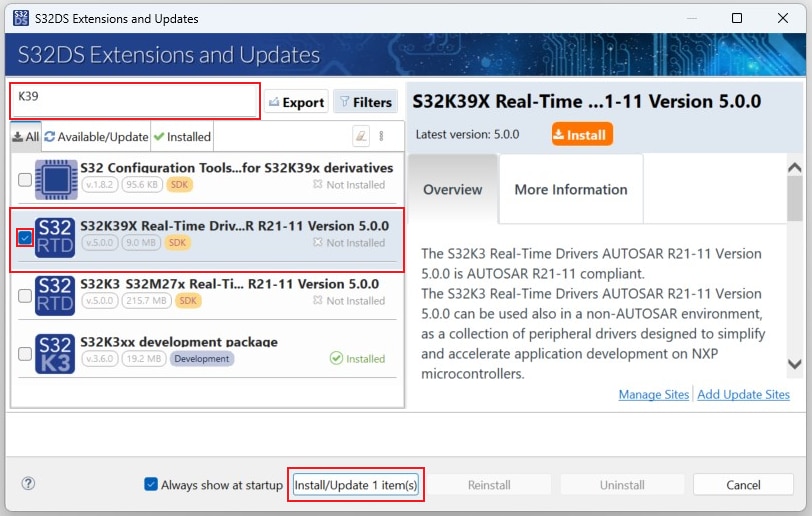
Task: Click the S32K39X RTD package icon
Action: [55, 238]
